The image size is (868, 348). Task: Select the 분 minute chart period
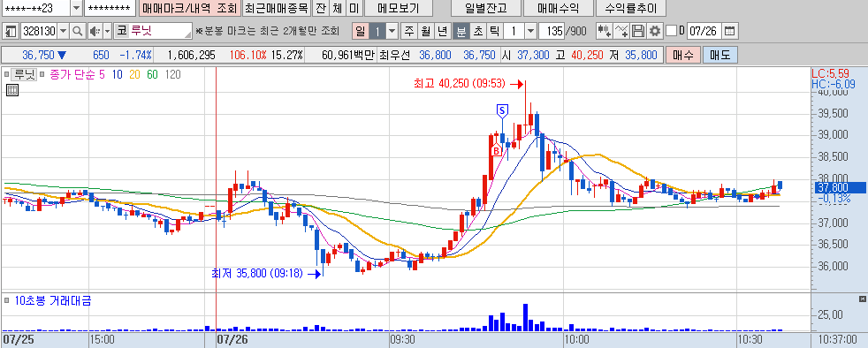click(461, 31)
